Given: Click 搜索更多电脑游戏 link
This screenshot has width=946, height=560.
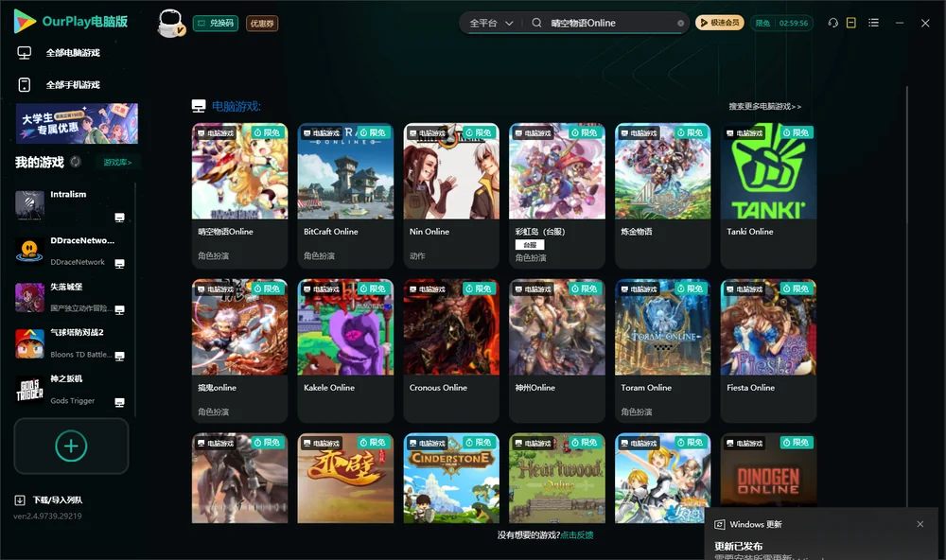Looking at the screenshot, I should (765, 106).
